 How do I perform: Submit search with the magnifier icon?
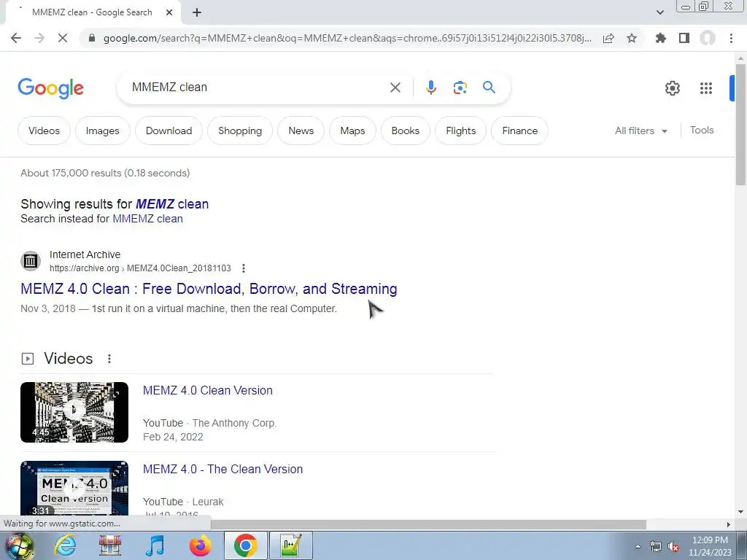click(x=489, y=87)
